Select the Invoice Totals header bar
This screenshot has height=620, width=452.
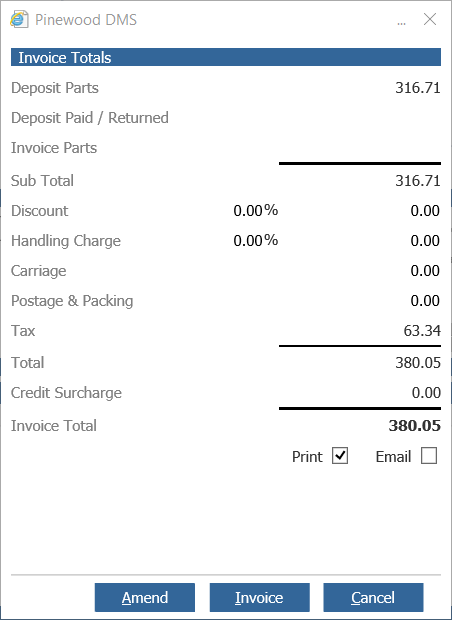[x=226, y=57]
